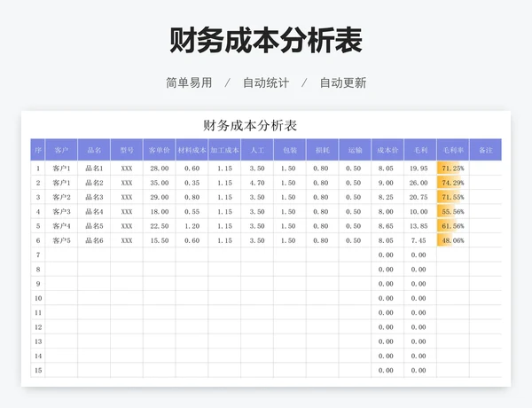Click the 自动更新 subtitle text
This screenshot has width=532, height=408.
coord(343,82)
